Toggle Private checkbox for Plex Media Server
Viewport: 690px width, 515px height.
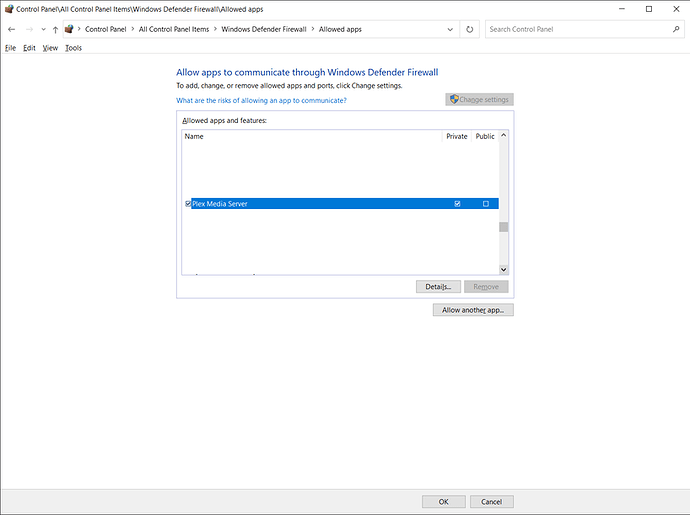(x=457, y=203)
